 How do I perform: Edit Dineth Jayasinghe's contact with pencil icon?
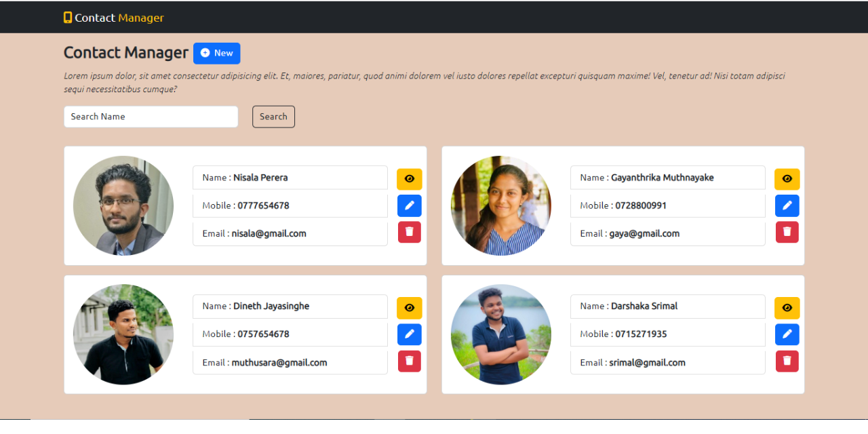[410, 334]
